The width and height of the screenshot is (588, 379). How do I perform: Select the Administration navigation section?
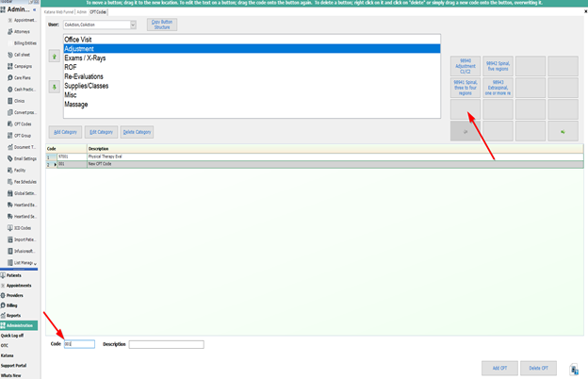(x=19, y=325)
